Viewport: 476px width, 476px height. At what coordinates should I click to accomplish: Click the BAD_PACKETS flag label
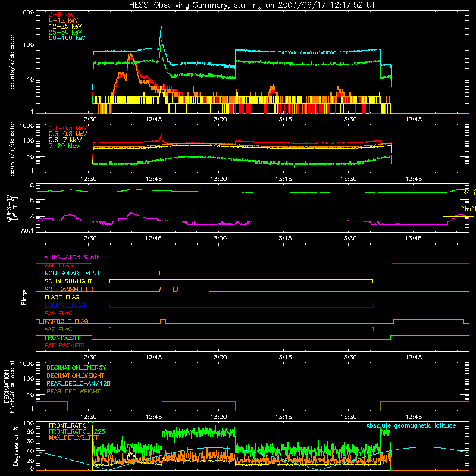tap(65, 345)
